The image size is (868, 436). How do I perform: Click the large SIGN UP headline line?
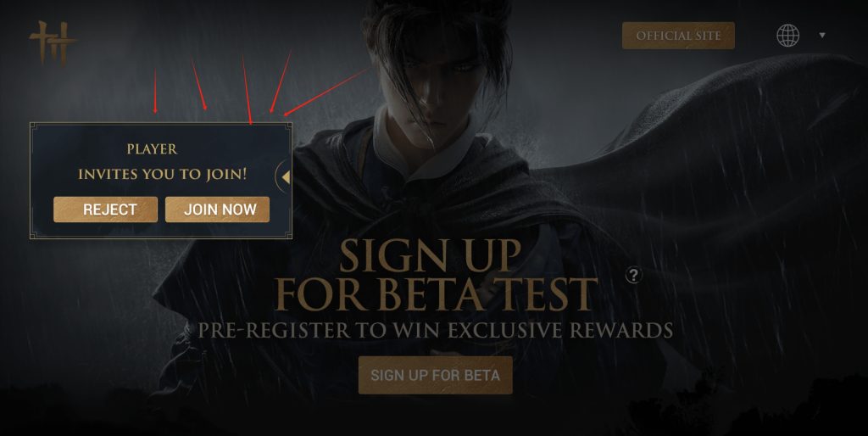coord(430,255)
